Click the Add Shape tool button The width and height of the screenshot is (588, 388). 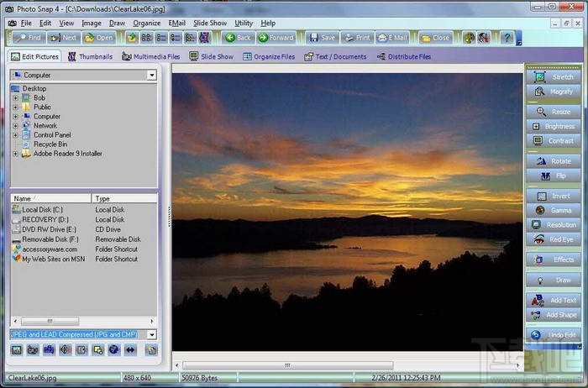point(554,315)
